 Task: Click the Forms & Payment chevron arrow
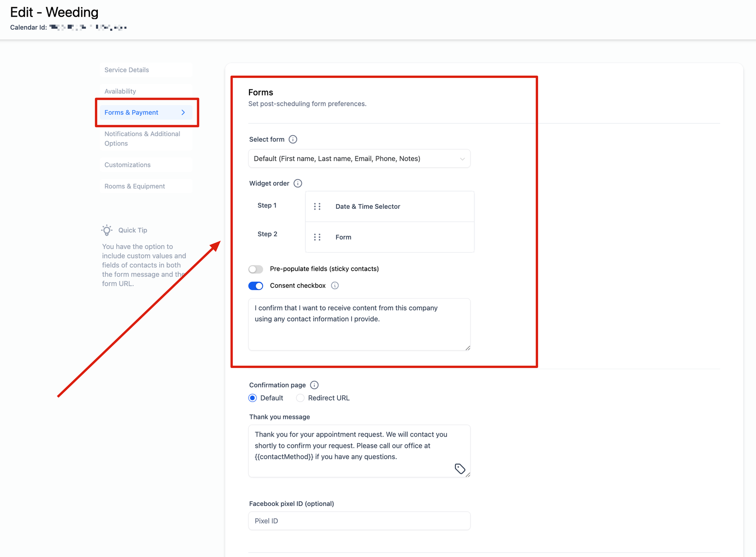[x=183, y=112]
